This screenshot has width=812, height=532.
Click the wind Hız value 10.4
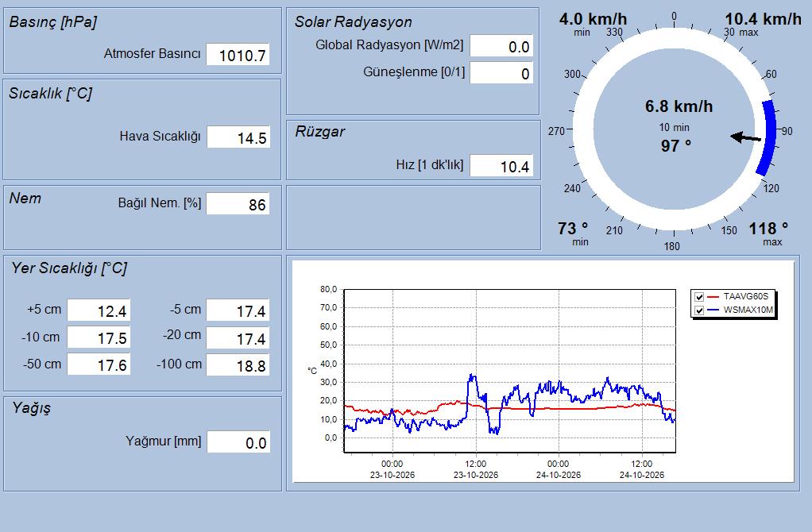pos(501,166)
